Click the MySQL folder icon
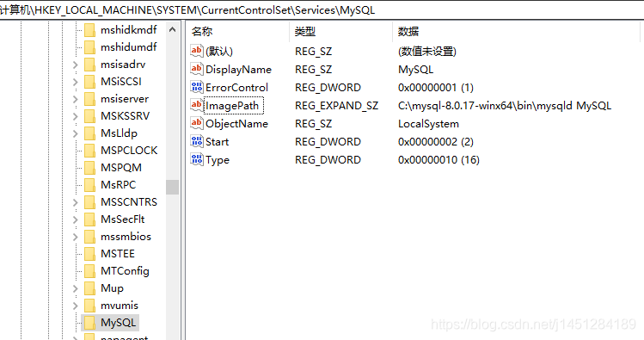Screen dimensions: 644x340 pos(89,323)
